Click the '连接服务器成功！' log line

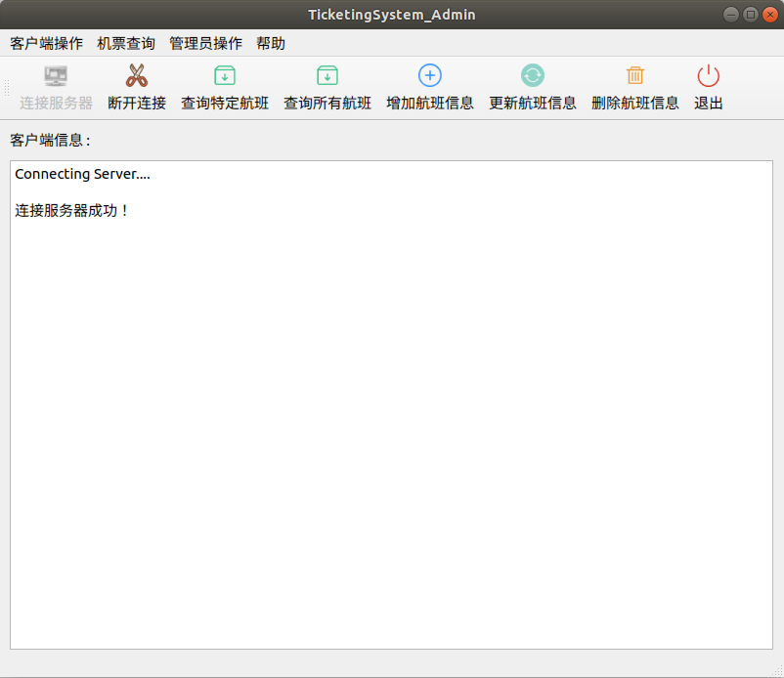coord(72,210)
